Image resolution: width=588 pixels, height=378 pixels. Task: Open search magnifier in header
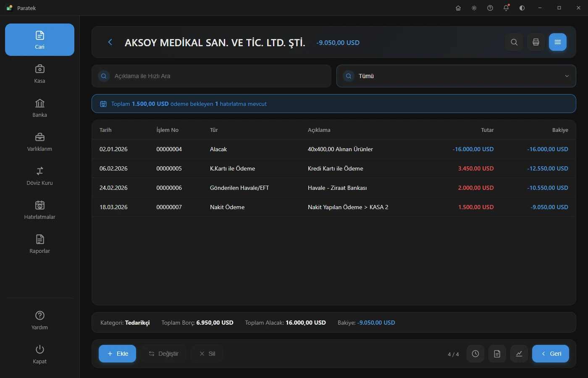point(514,42)
